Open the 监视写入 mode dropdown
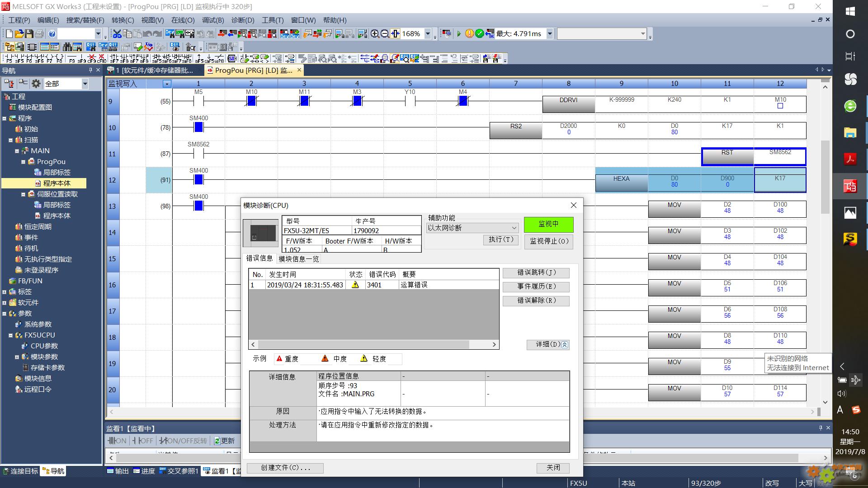 [167, 84]
